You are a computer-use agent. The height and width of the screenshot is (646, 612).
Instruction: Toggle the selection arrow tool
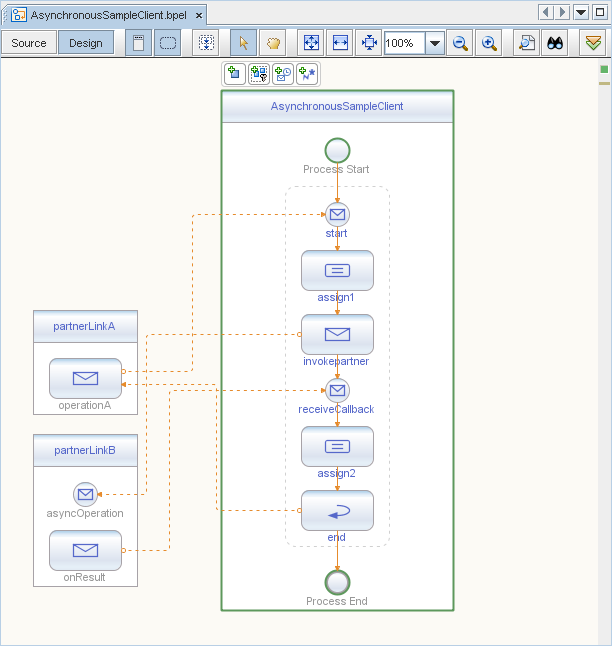pyautogui.click(x=243, y=43)
